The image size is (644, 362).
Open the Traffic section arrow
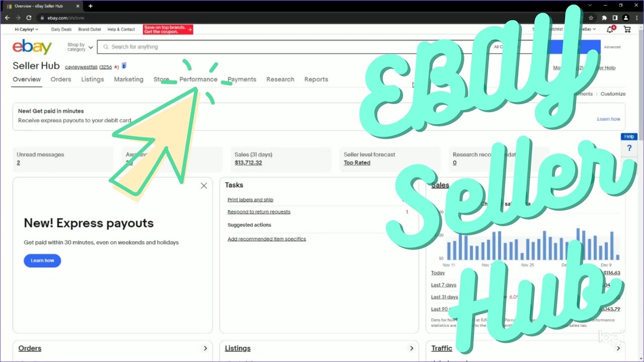point(618,348)
